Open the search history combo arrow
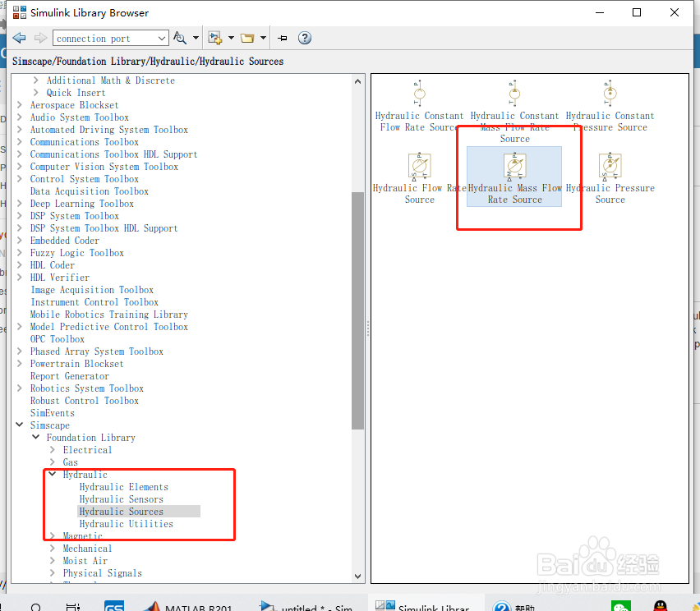The height and width of the screenshot is (611, 700). point(162,39)
